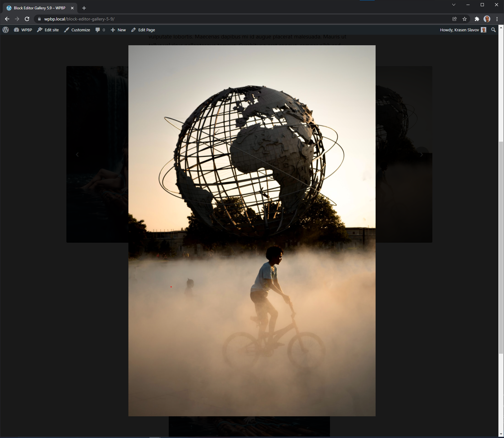Click Edit site in admin bar
This screenshot has width=504, height=438.
tap(48, 30)
